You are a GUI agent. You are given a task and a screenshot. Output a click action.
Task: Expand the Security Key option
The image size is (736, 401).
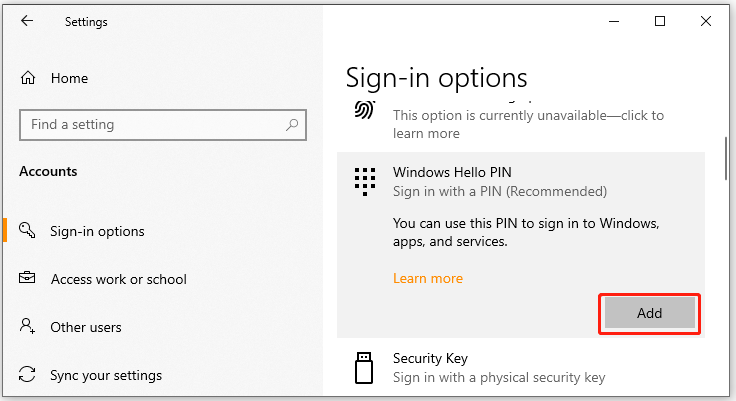click(x=500, y=367)
